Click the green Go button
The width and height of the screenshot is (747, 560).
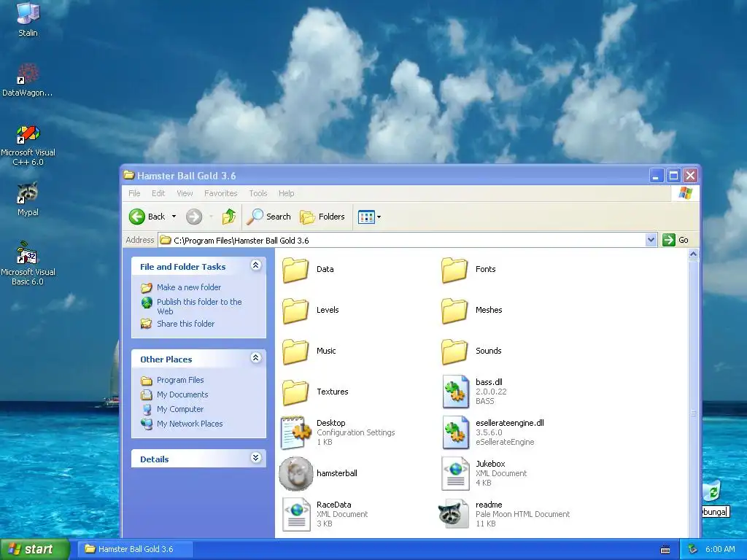tap(676, 240)
